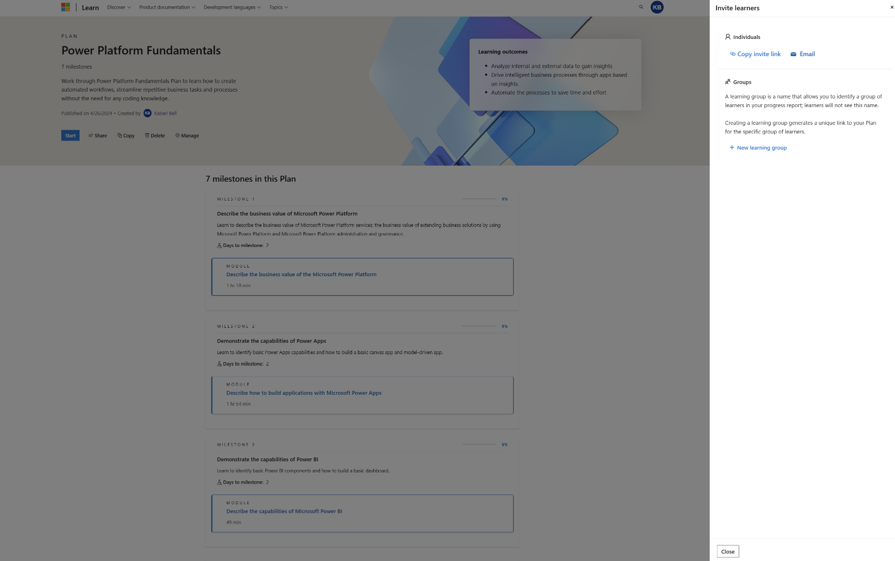Click the Milestone 1 title about business value
Image resolution: width=895 pixels, height=561 pixels.
[287, 213]
